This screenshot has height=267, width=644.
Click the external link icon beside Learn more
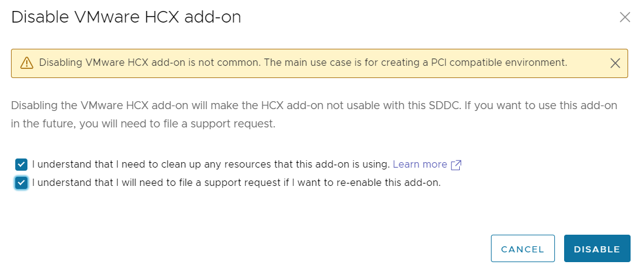point(456,165)
